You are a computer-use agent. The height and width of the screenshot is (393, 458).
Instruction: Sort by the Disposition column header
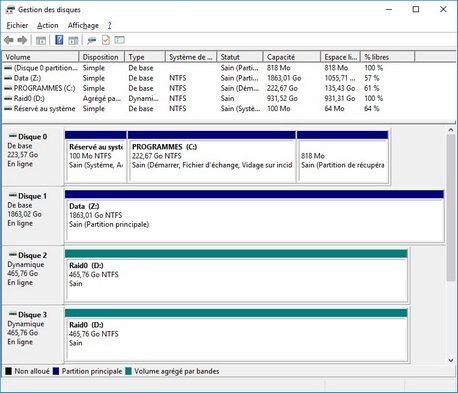[x=102, y=57]
